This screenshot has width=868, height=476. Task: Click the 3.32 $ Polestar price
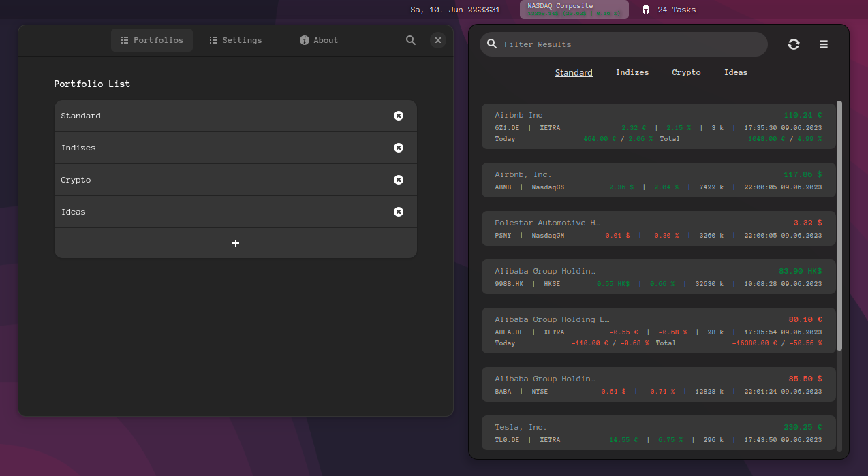coord(807,223)
